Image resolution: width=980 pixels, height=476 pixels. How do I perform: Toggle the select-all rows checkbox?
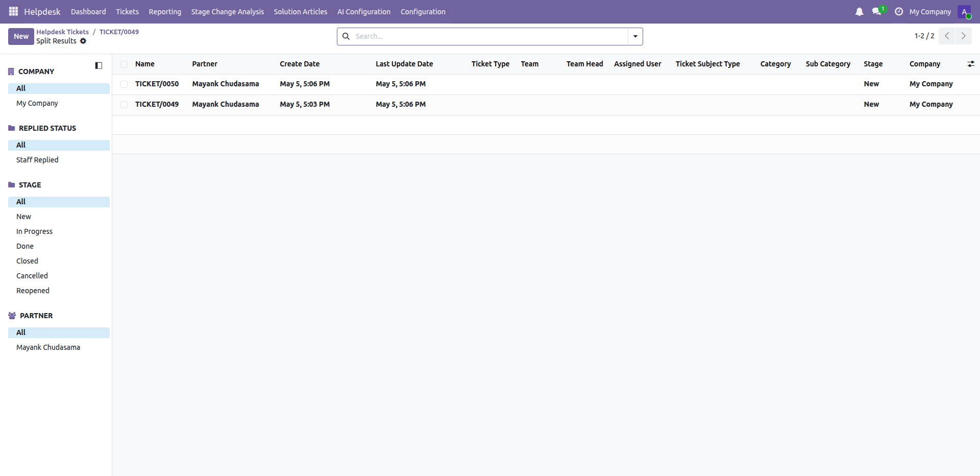click(124, 64)
